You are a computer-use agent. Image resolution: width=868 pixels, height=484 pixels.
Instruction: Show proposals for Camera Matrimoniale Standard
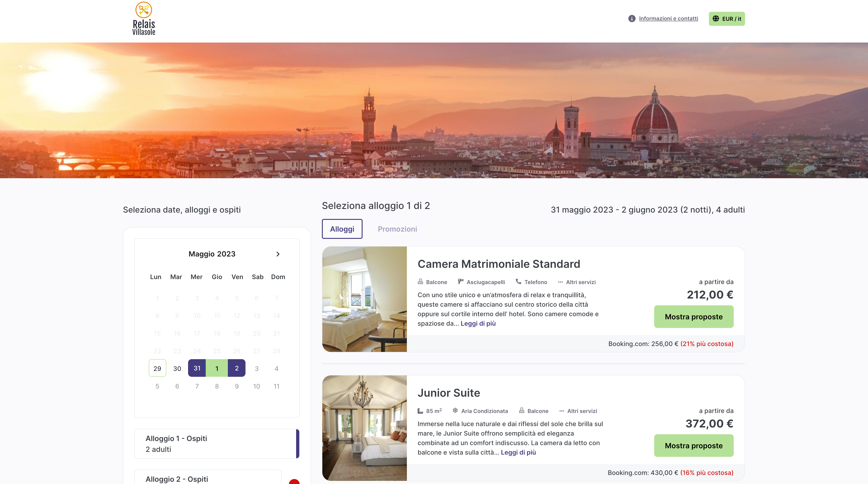pyautogui.click(x=693, y=316)
